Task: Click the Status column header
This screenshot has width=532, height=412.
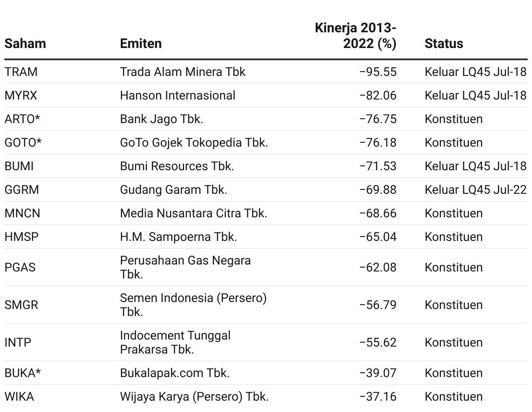Action: coord(444,44)
